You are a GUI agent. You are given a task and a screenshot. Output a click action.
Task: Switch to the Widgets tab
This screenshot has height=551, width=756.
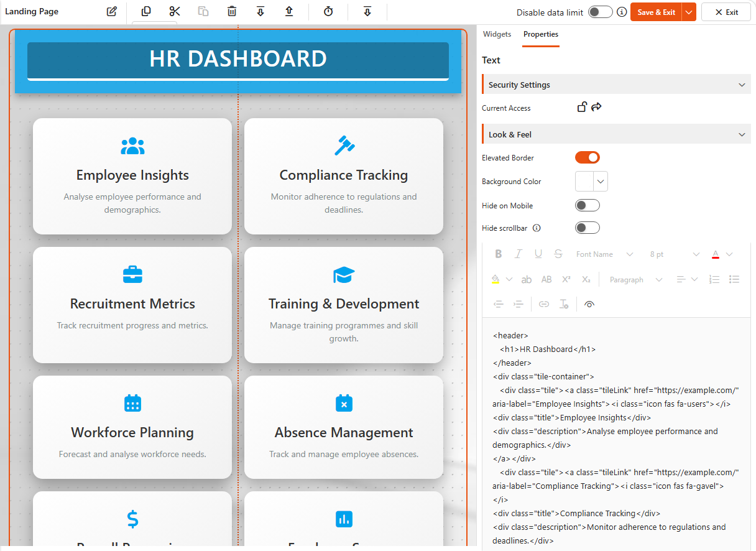click(497, 34)
